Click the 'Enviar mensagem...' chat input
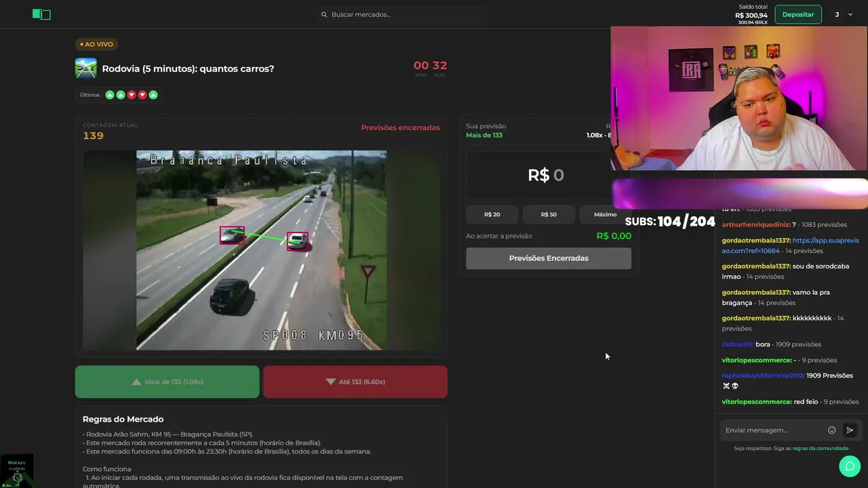This screenshot has height=488, width=868. (x=773, y=430)
